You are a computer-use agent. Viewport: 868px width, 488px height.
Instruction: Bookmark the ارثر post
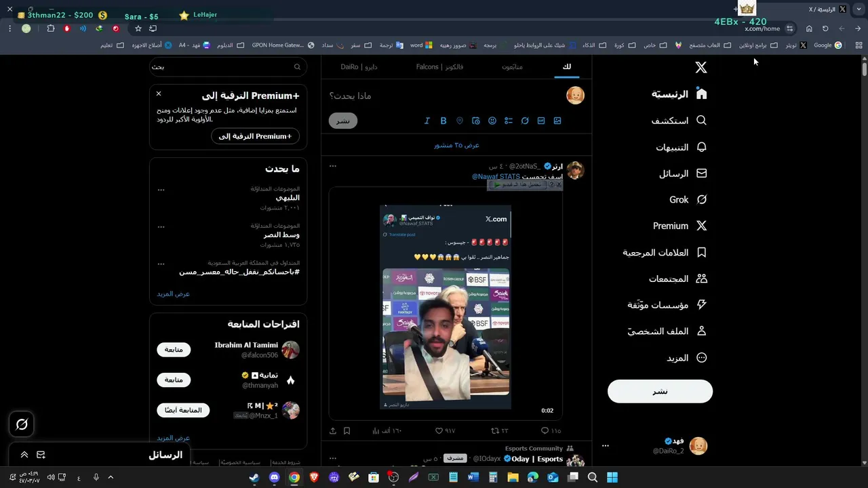(347, 430)
